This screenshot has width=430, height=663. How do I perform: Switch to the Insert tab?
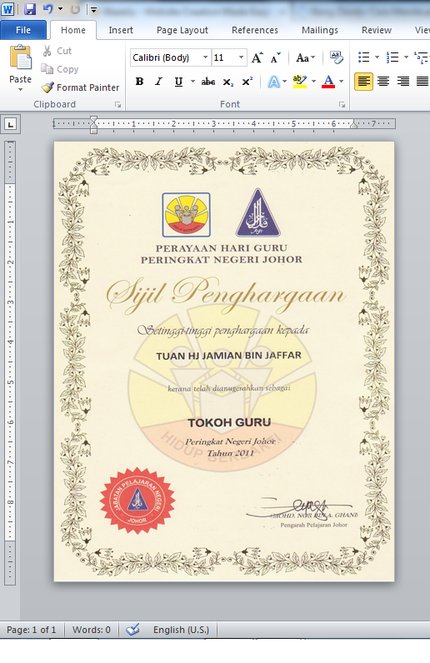121,30
